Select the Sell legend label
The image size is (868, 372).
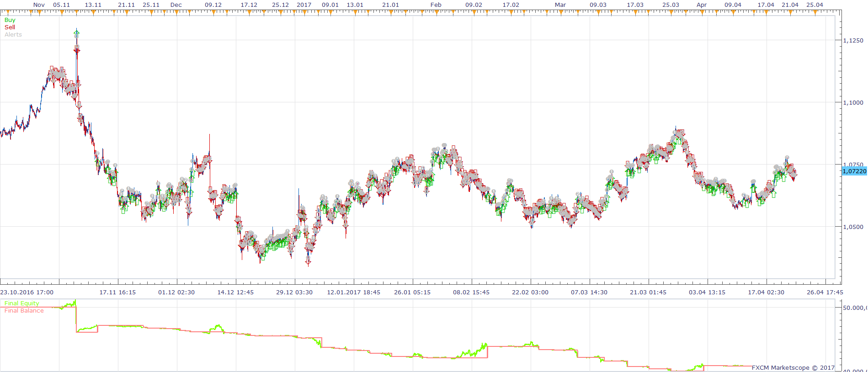point(10,27)
